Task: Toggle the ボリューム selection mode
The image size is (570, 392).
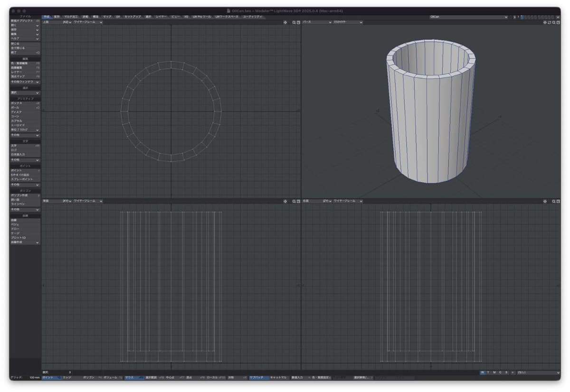Action: point(113,377)
